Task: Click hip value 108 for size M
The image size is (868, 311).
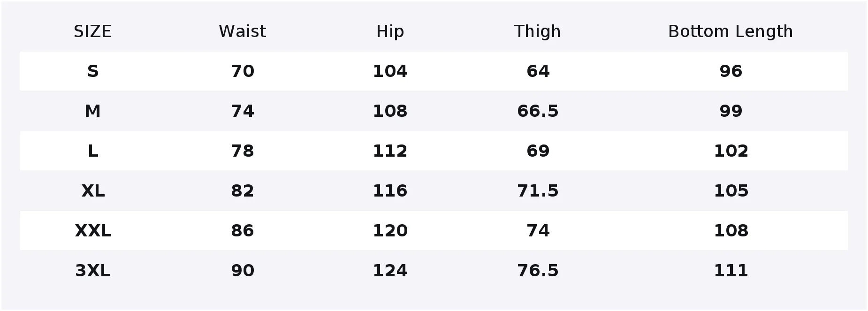Action: (390, 111)
